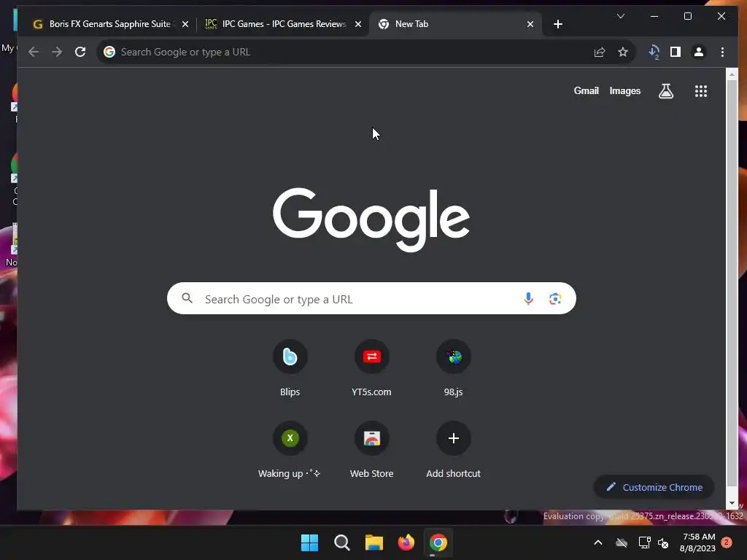Share this page from the address bar
The width and height of the screenshot is (747, 560).
click(600, 52)
